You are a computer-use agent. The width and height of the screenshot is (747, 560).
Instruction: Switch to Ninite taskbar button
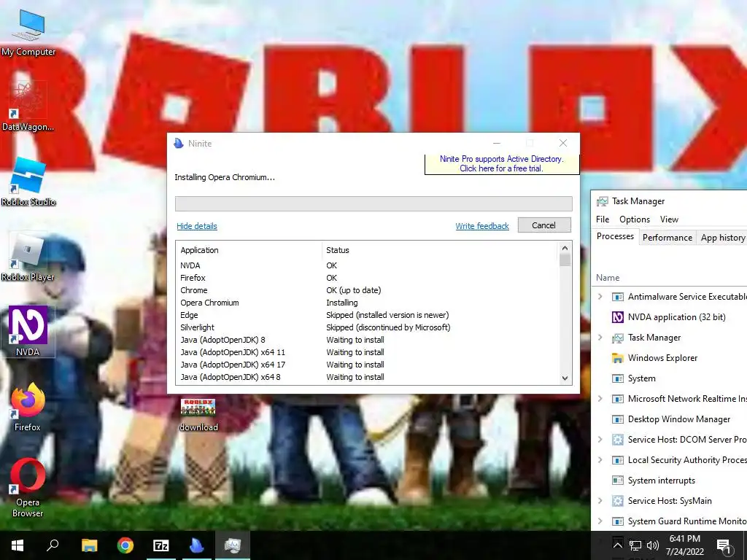[197, 545]
